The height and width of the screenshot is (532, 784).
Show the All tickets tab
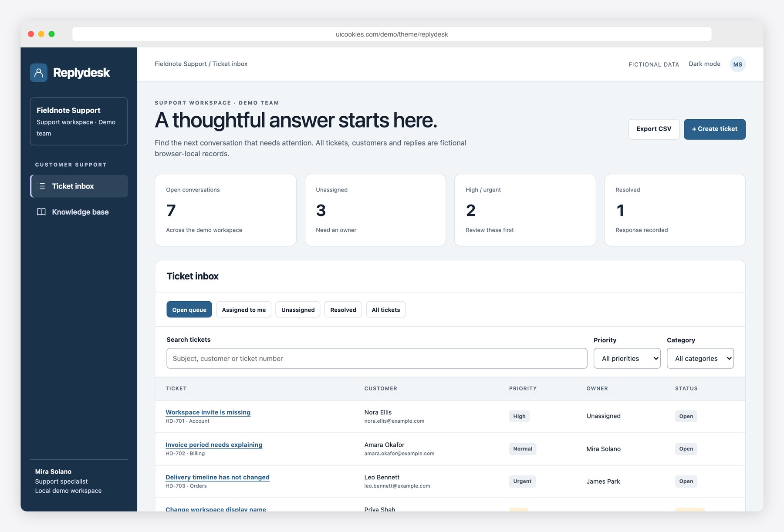pos(386,310)
